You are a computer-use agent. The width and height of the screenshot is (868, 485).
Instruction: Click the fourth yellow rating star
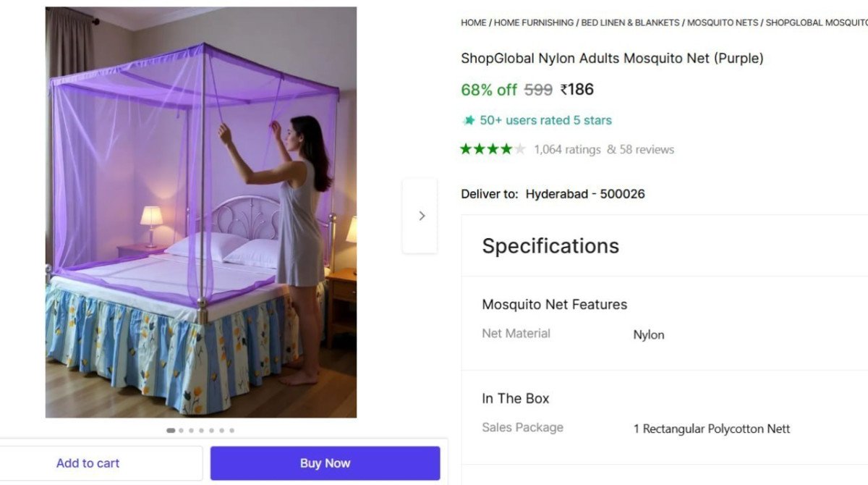[x=505, y=149]
